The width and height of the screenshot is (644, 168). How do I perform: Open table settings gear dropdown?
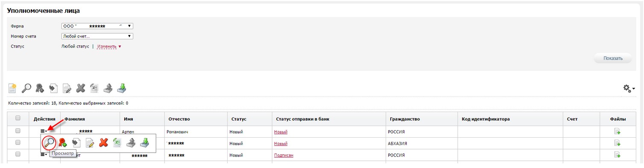tap(629, 88)
